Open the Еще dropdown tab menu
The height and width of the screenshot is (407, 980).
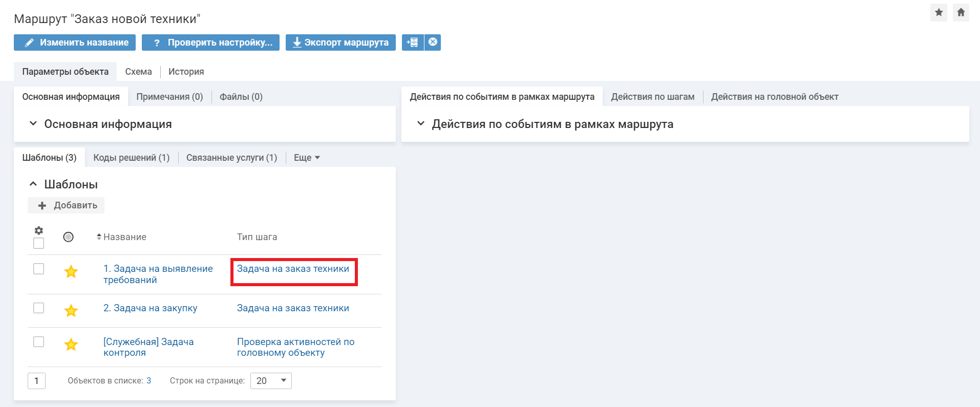306,158
